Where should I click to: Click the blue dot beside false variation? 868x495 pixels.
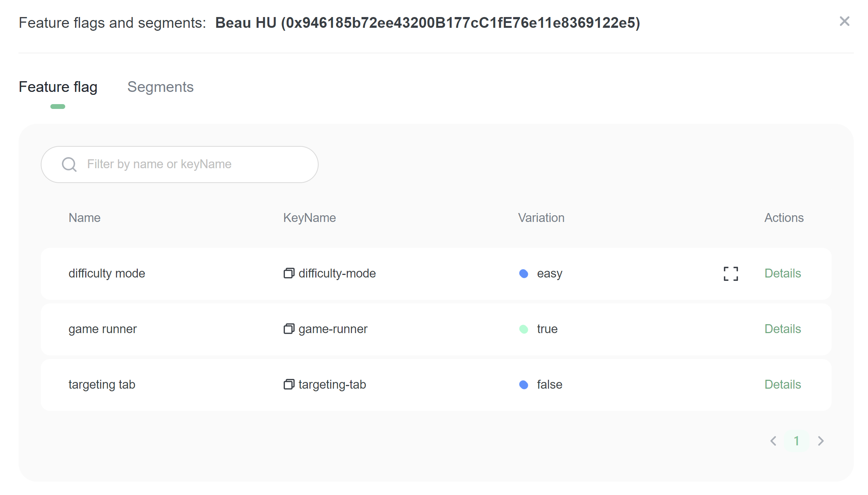point(523,385)
